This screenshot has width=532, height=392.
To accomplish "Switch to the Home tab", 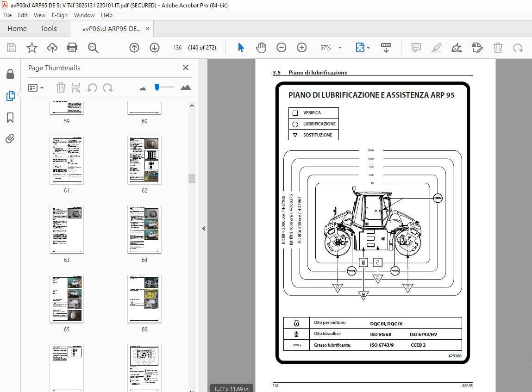I will (17, 29).
